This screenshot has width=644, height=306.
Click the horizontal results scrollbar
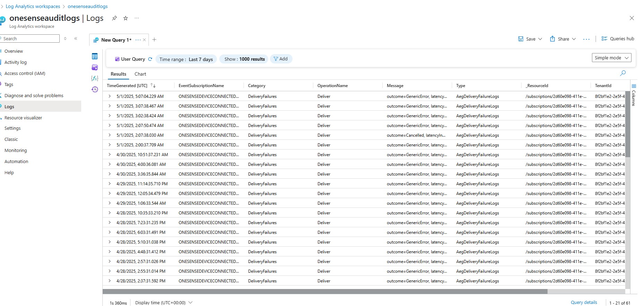[325, 291]
